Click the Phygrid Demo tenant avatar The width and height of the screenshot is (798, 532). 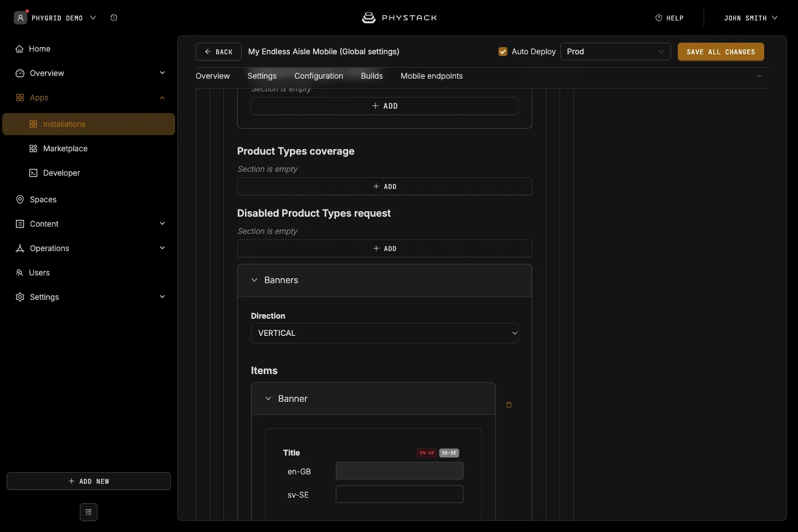21,18
